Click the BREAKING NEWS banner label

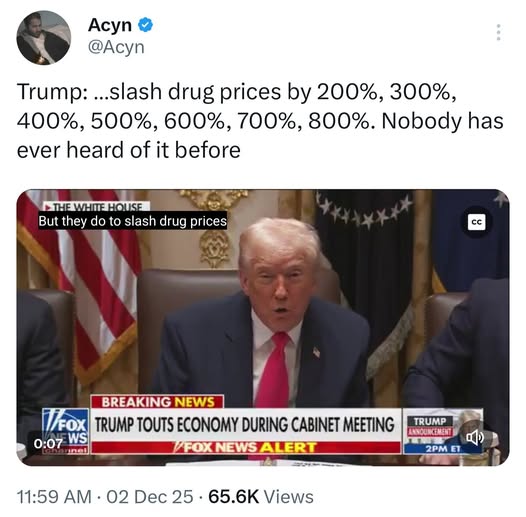tap(157, 402)
